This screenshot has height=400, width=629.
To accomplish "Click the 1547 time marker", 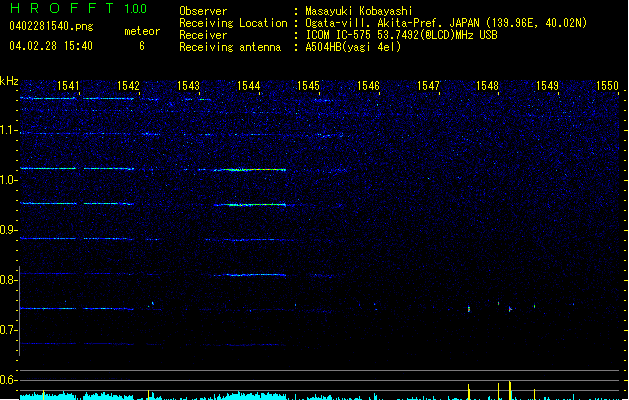I will (x=428, y=86).
